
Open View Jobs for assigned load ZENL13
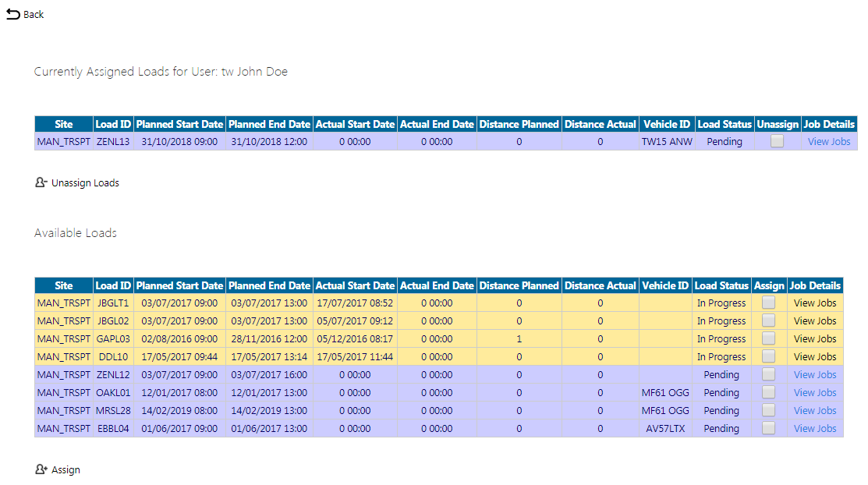click(x=829, y=142)
